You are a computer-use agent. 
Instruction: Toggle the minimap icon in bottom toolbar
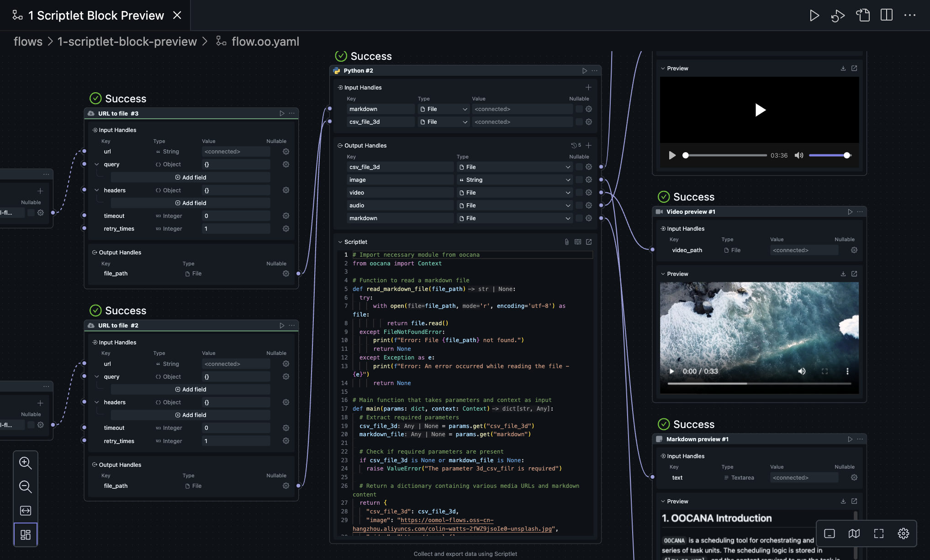(854, 534)
